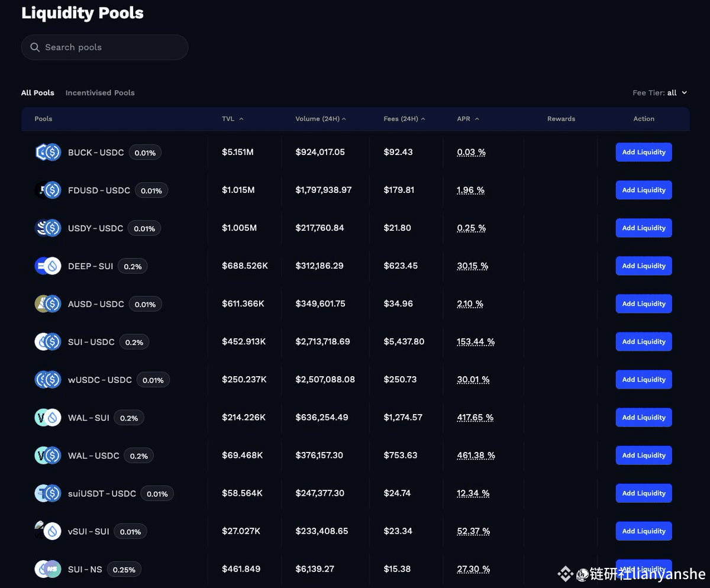The image size is (710, 588).
Task: Click the suiUSDT-USDC token pair icon
Action: (48, 493)
